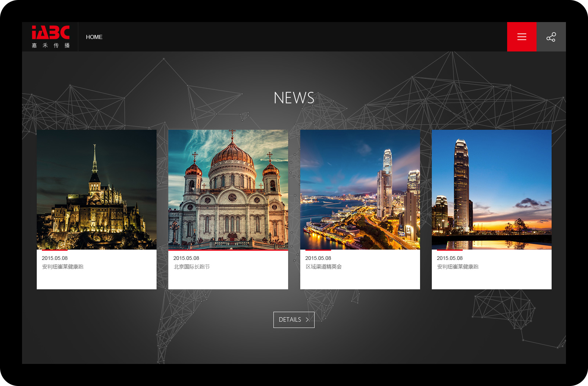Click 安利纽崔莱健康跑 under the castle photo
Viewport: 588px width, 386px height.
tap(62, 267)
